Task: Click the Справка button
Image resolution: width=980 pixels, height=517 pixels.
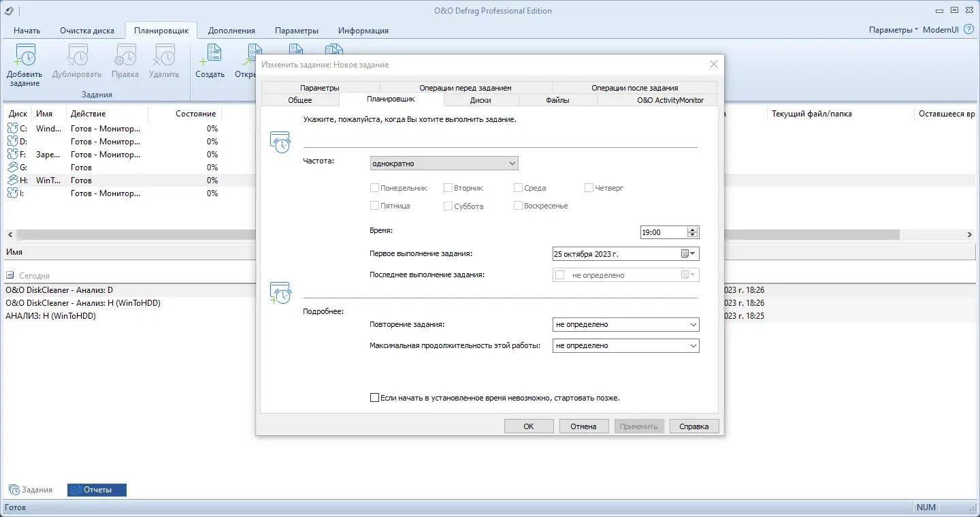Action: [694, 426]
